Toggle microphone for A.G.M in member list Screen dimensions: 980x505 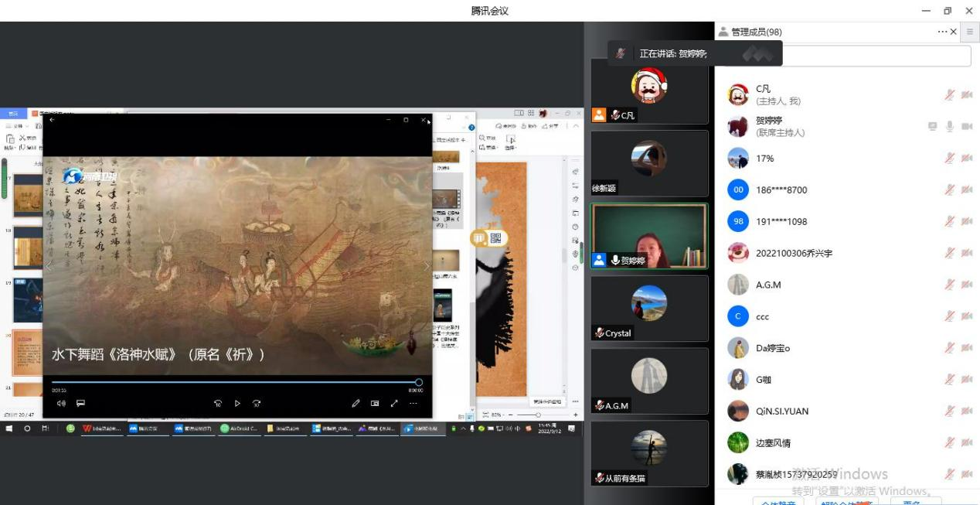pos(950,285)
